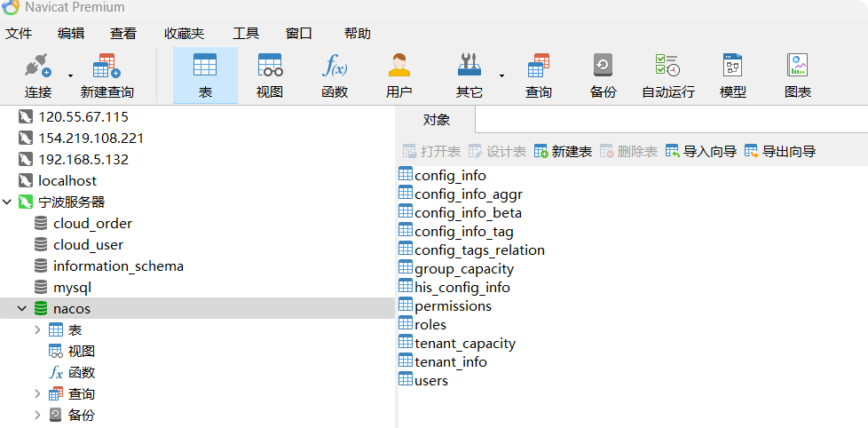Select the 对象 tab

(436, 120)
